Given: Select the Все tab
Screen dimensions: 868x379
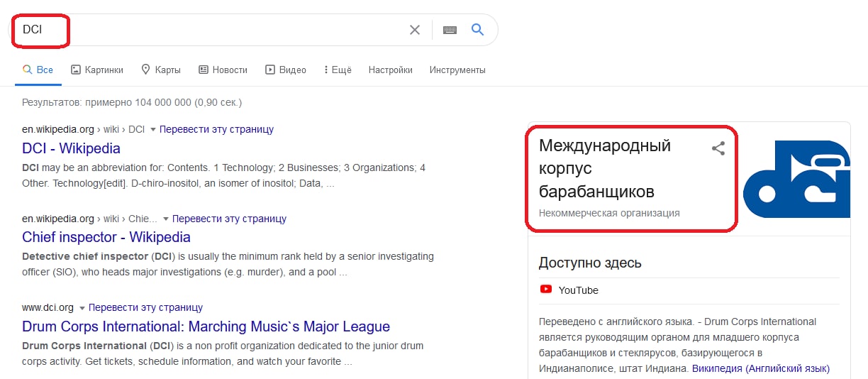Looking at the screenshot, I should 38,70.
